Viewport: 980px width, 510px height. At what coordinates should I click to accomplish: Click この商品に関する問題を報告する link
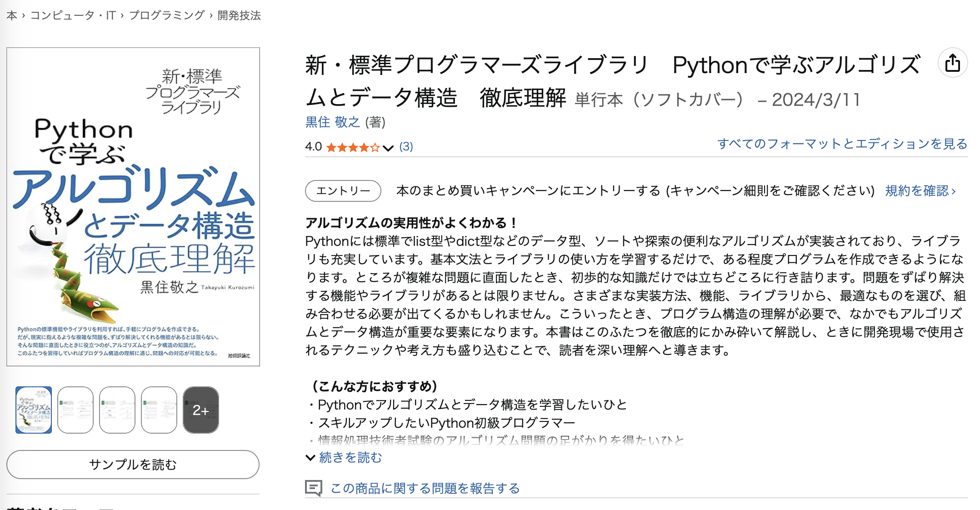[425, 488]
